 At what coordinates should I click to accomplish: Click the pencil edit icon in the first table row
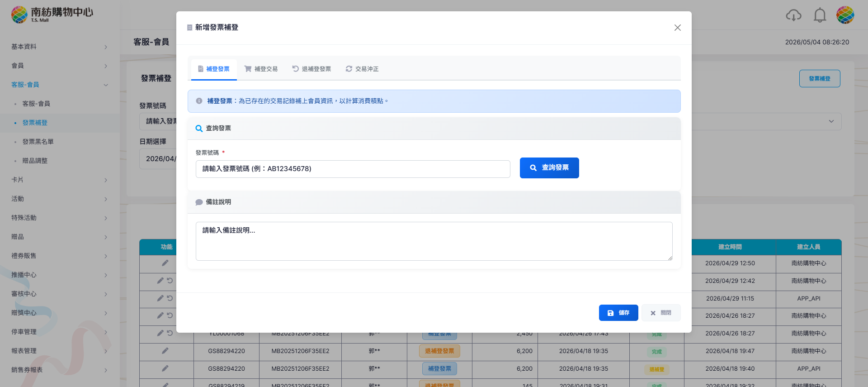tap(165, 263)
